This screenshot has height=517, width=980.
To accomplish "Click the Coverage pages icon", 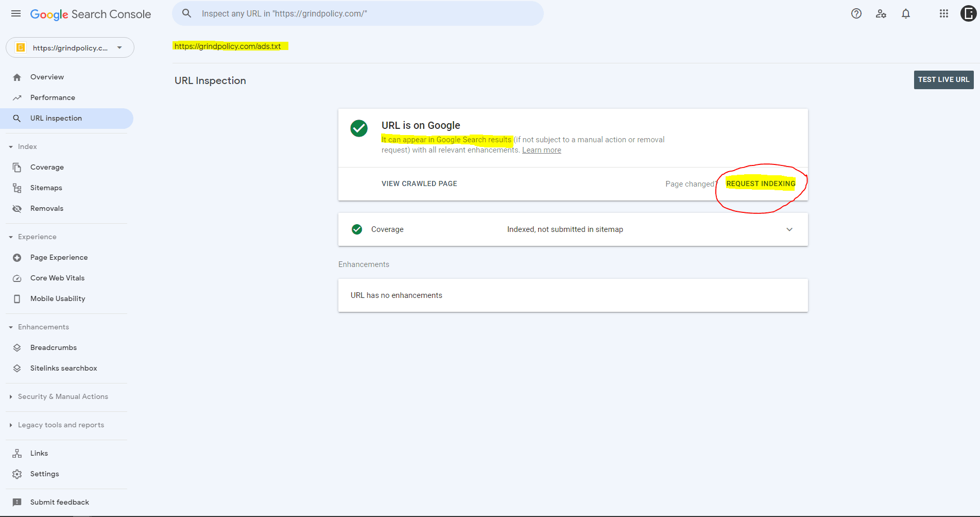I will point(17,168).
